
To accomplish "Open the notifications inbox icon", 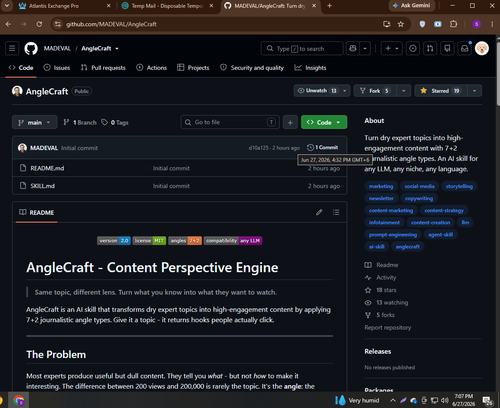I will click(465, 49).
